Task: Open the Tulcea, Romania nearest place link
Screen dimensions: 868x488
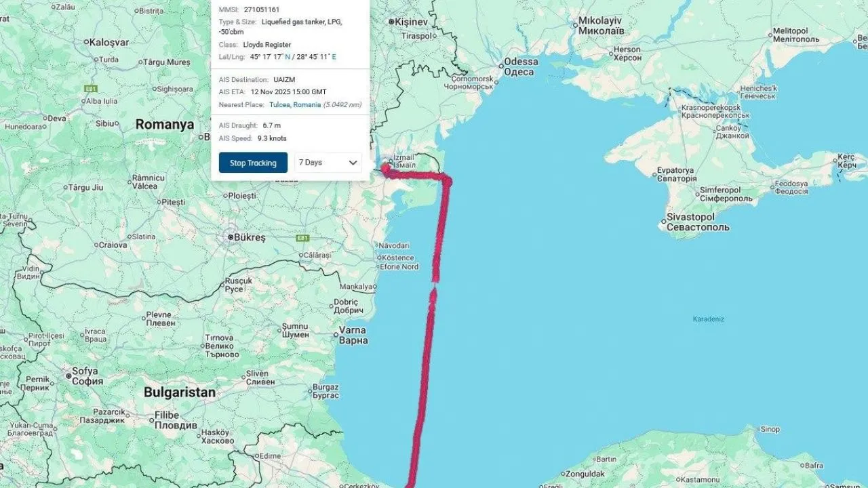Action: pos(295,105)
